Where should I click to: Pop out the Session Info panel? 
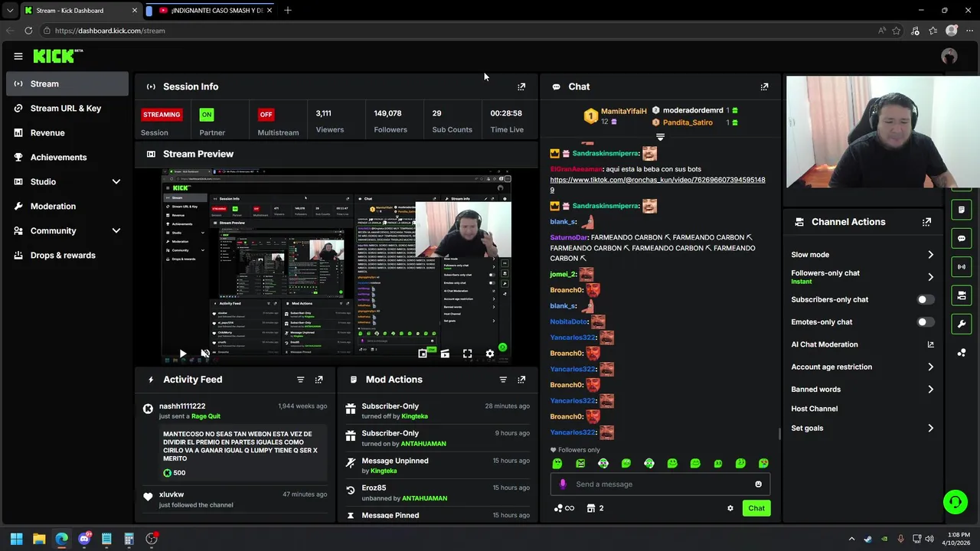tap(521, 86)
